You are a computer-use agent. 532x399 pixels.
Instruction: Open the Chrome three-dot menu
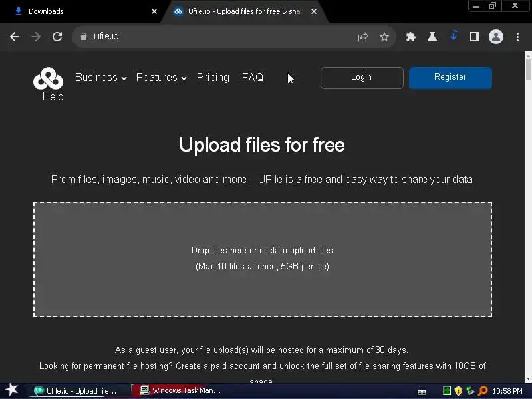517,37
